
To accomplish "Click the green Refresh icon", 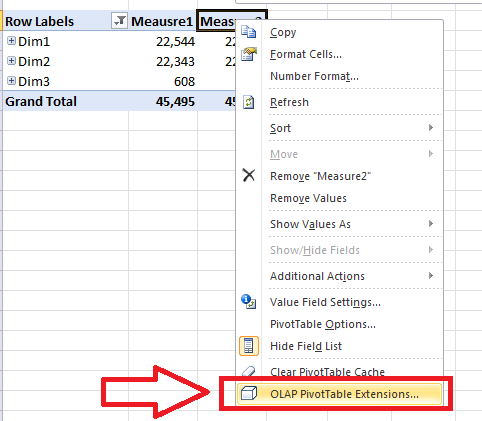I will click(249, 102).
